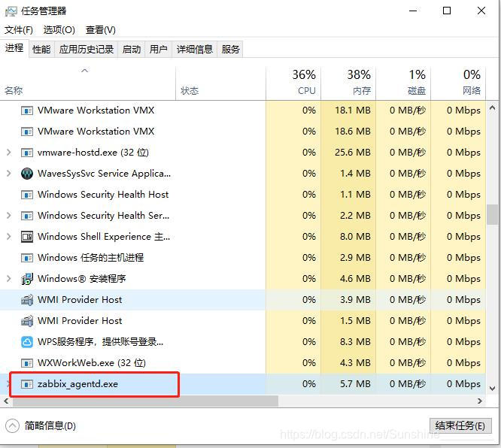
Task: Expand the WavesSysSvc Service Application group
Action: [9, 174]
